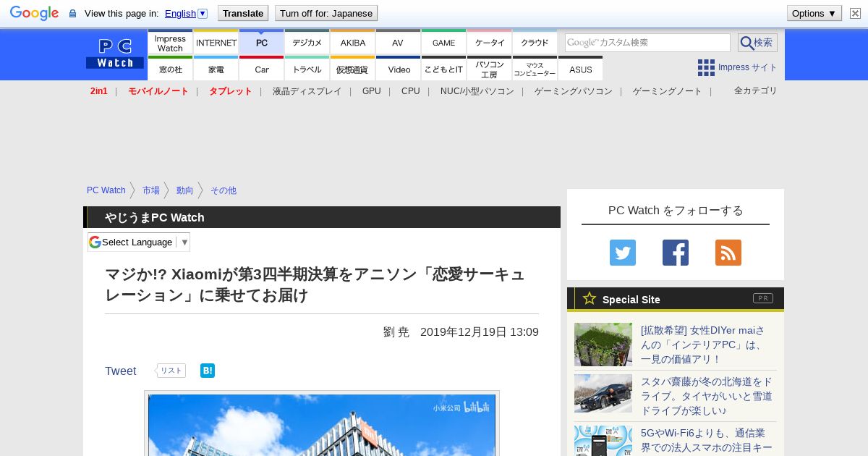Open the デジカメ tab
This screenshot has height=456, width=868.
point(307,43)
